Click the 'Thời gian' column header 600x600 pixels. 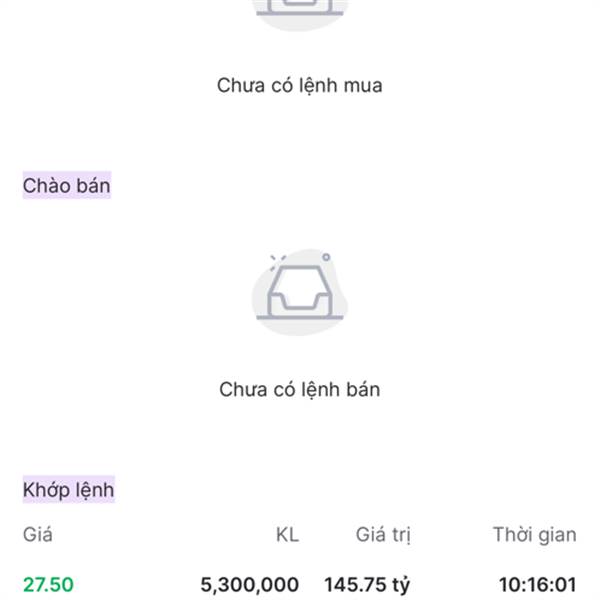click(x=534, y=535)
